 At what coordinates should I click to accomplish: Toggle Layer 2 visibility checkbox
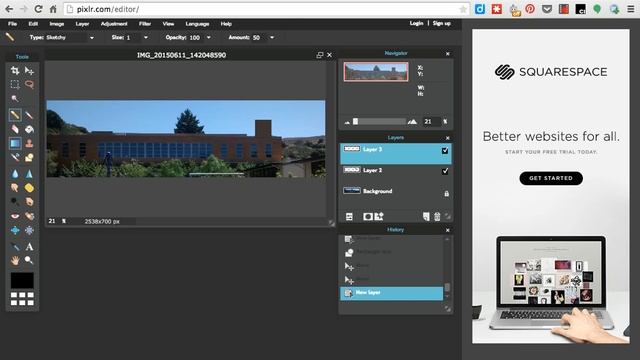coord(445,171)
